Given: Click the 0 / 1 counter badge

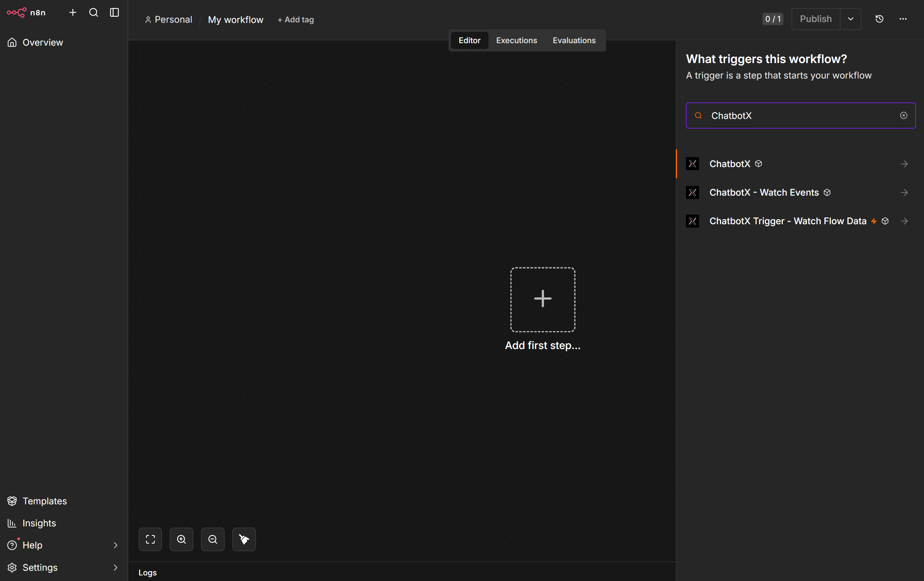Looking at the screenshot, I should coord(773,19).
